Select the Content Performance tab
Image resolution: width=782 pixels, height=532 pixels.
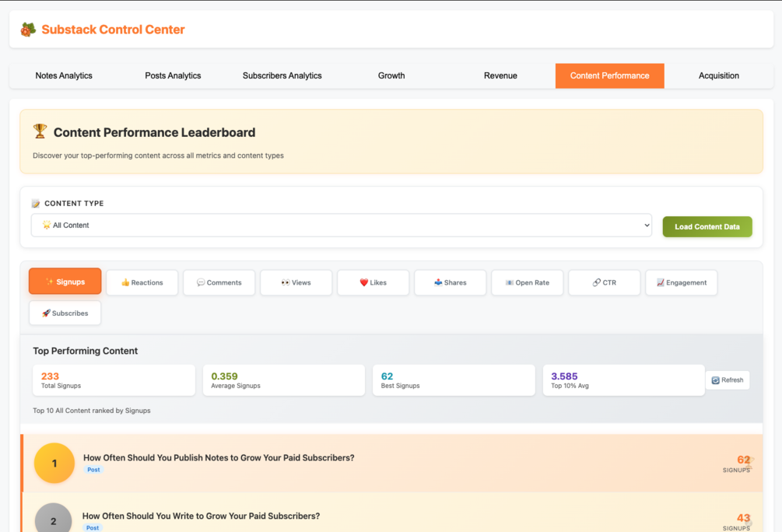coord(609,75)
